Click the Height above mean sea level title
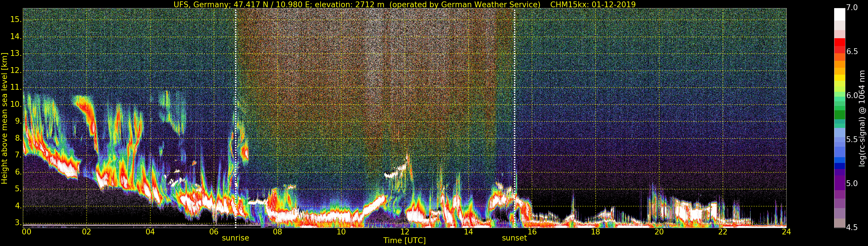 click(x=4, y=118)
